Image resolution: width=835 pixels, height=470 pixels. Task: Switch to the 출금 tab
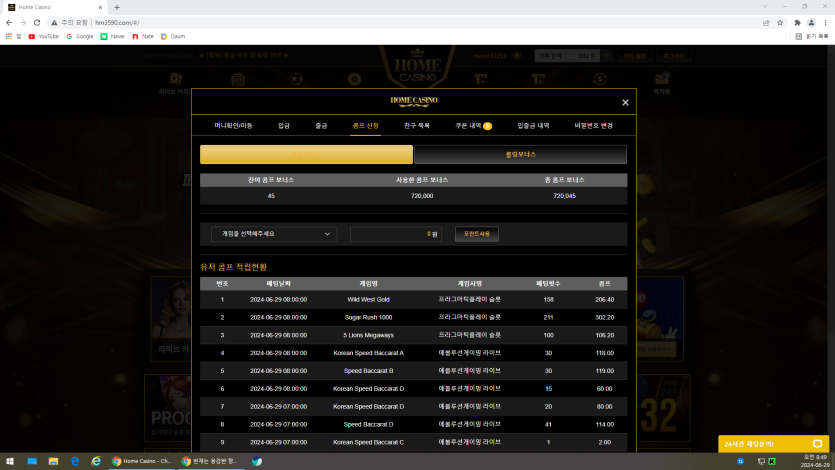pos(321,126)
